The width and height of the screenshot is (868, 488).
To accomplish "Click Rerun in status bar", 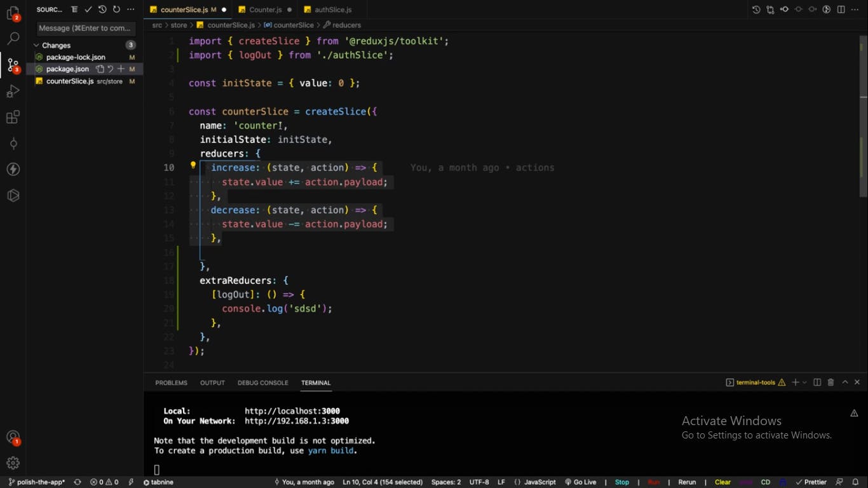I will click(687, 482).
